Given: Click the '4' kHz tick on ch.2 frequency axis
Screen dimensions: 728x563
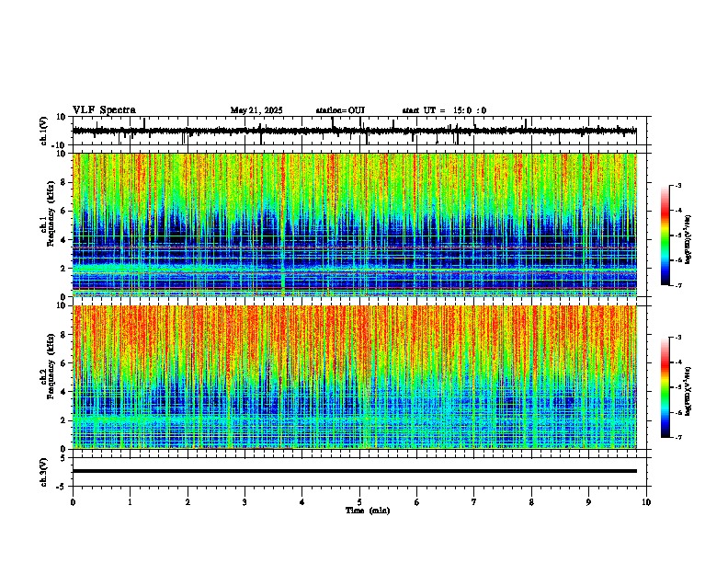Looking at the screenshot, I should point(63,392).
